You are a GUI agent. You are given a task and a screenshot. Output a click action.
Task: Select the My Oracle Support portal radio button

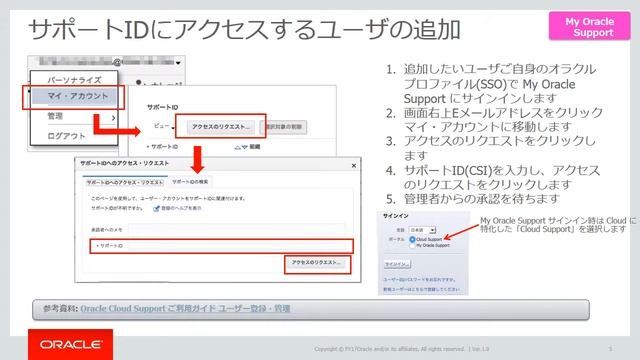pos(412,246)
